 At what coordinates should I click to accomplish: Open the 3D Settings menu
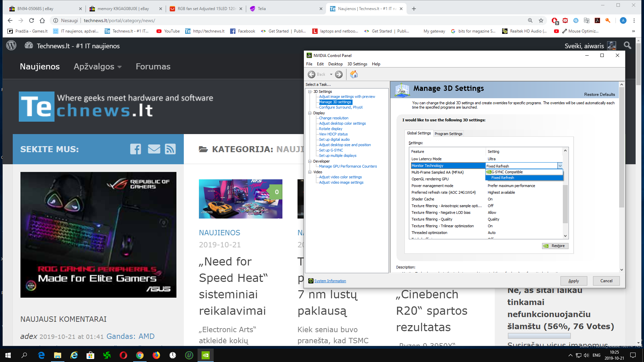pos(357,64)
